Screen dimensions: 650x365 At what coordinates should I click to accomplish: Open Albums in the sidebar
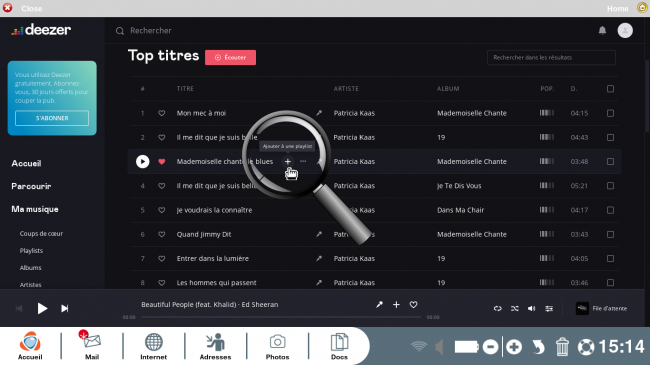click(30, 268)
